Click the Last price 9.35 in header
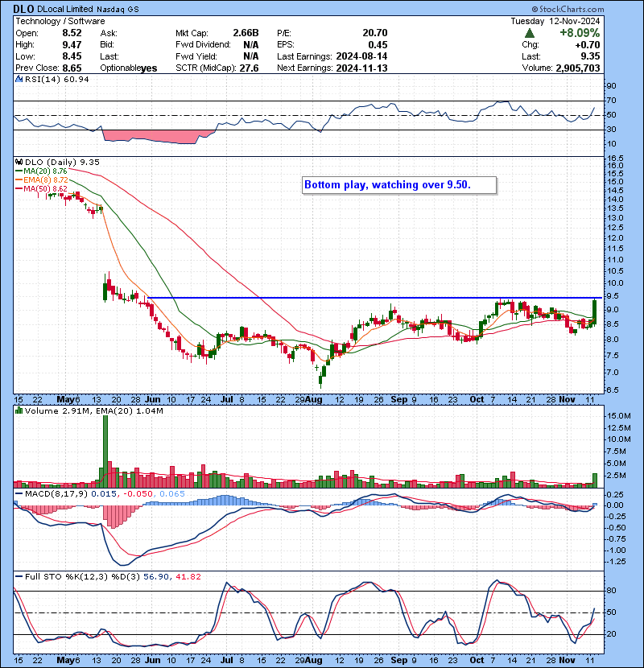The width and height of the screenshot is (644, 668). pos(590,56)
